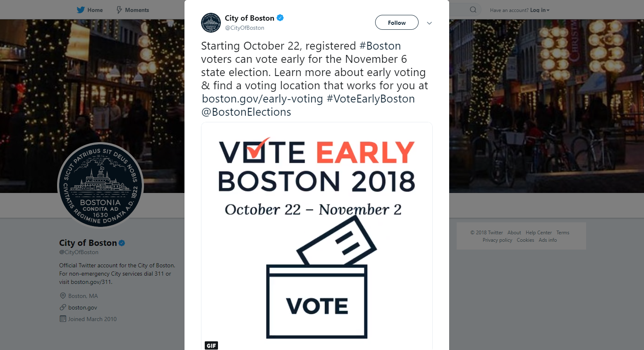Viewport: 644px width, 350px height.
Task: Click the City of Boston tweet avatar
Action: [x=211, y=23]
